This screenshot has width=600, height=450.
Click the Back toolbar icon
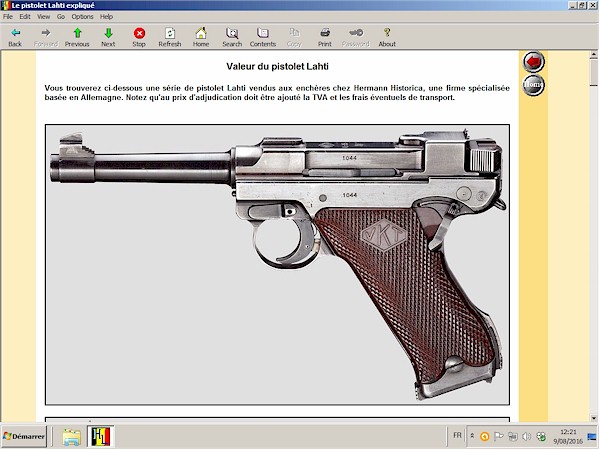click(x=15, y=33)
